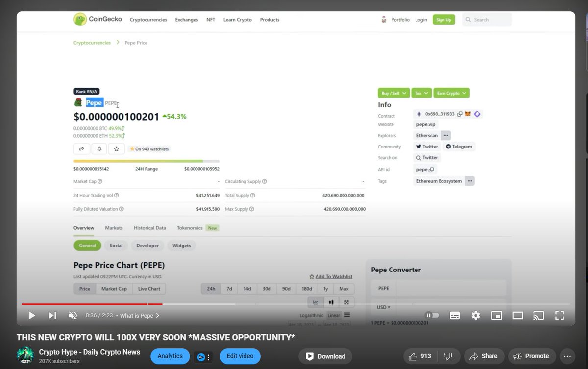The image size is (588, 369).
Task: Expand the Tax dropdown
Action: point(421,93)
